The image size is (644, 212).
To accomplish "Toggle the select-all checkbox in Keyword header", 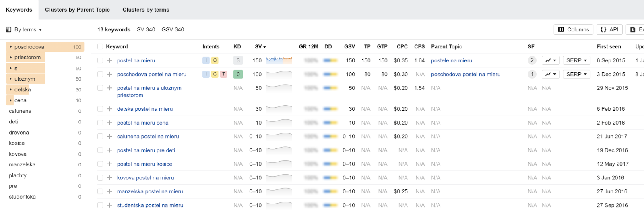I will click(x=100, y=47).
